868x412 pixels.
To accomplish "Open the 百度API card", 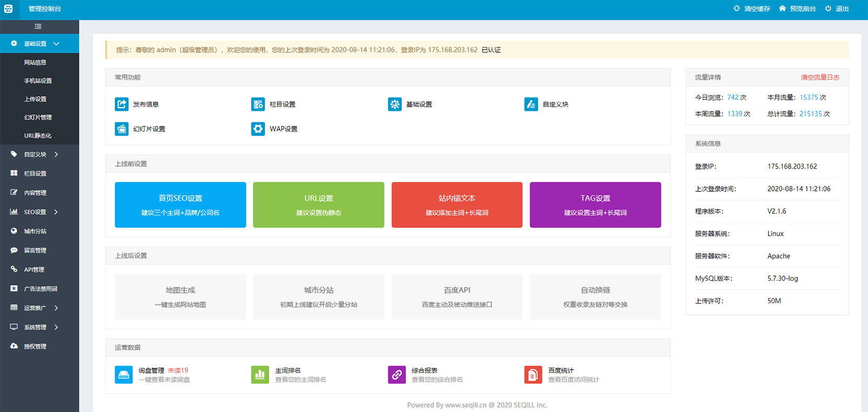I will tap(457, 296).
